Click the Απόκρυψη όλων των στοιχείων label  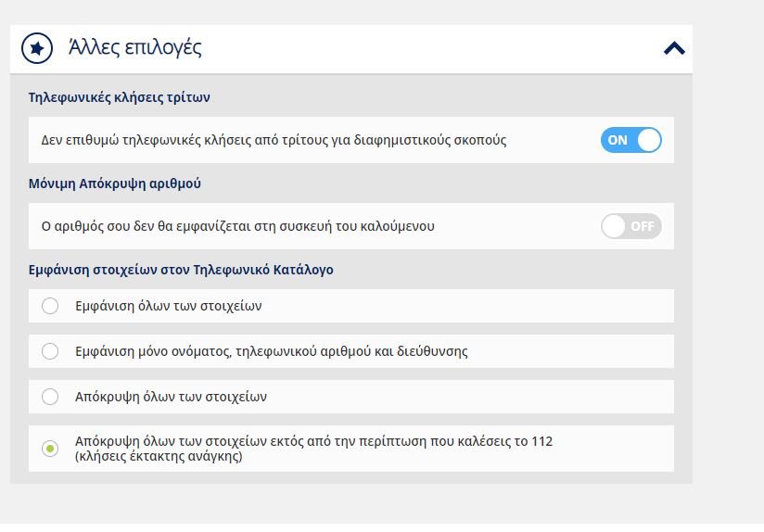[x=171, y=397]
